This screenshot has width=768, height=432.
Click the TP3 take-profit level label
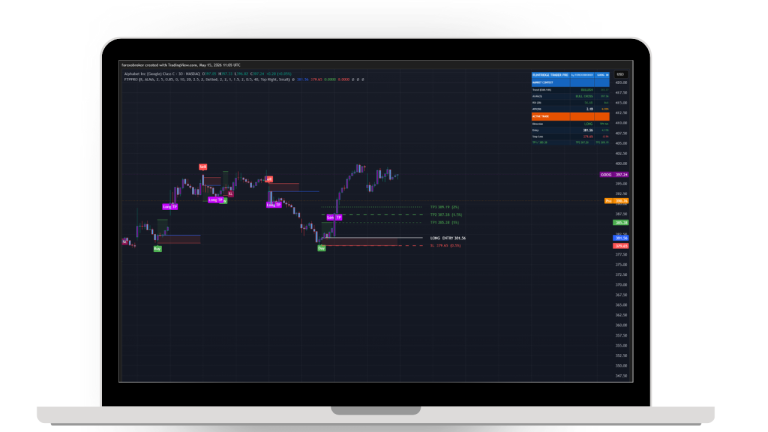445,207
